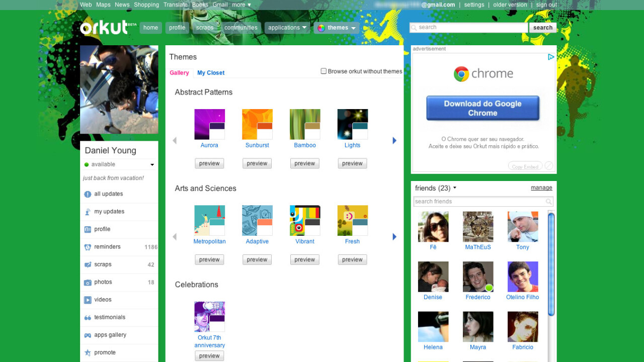Expand the available status dropdown
644x362 pixels.
[152, 165]
